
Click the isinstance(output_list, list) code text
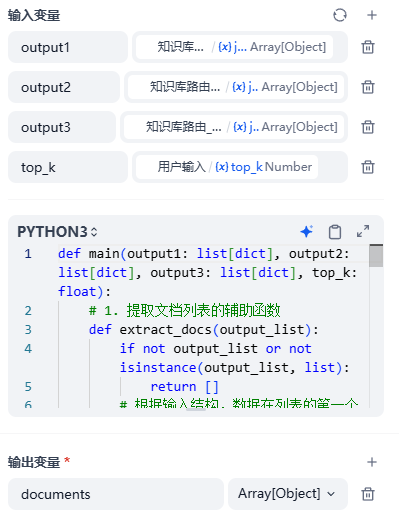coord(235,368)
